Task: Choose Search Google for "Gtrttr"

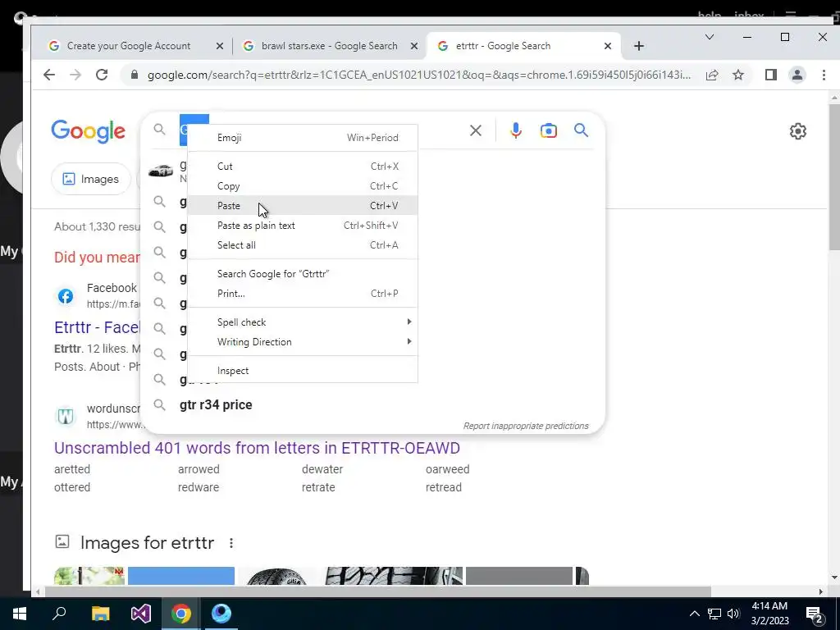Action: [303, 274]
